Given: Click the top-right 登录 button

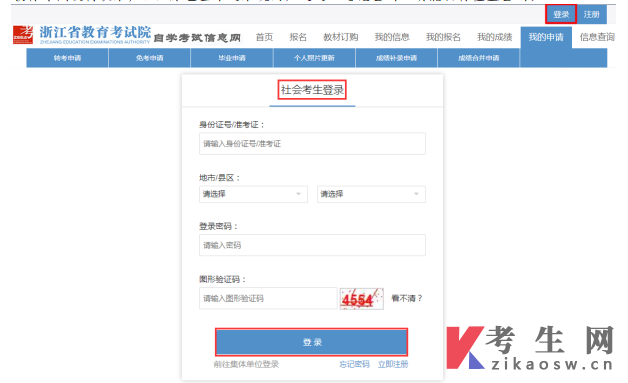Looking at the screenshot, I should [x=561, y=14].
